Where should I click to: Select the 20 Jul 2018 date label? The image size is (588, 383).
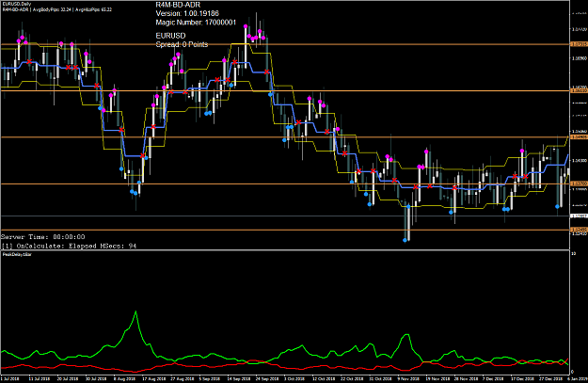[x=68, y=379]
